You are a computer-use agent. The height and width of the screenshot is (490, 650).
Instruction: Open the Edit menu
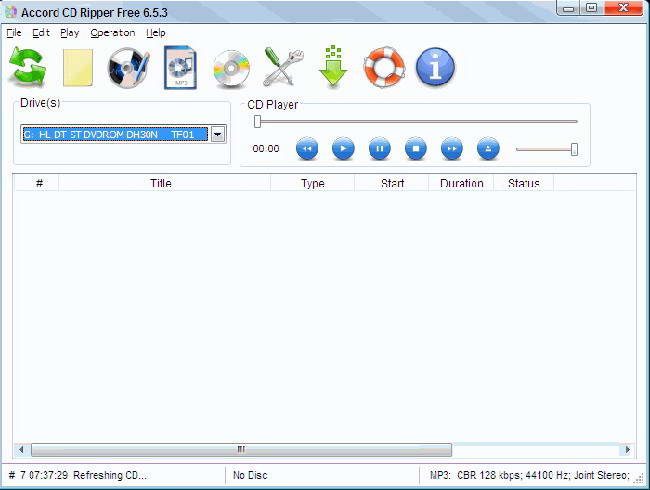click(x=41, y=33)
